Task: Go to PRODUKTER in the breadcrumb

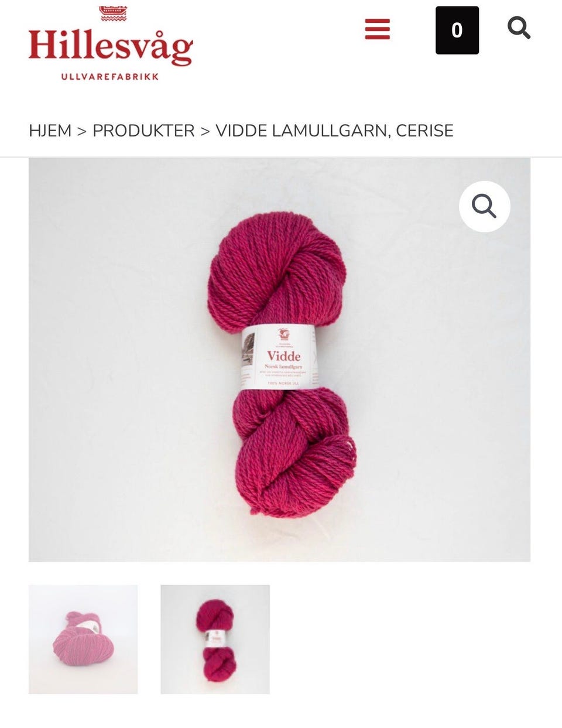Action: coord(143,131)
